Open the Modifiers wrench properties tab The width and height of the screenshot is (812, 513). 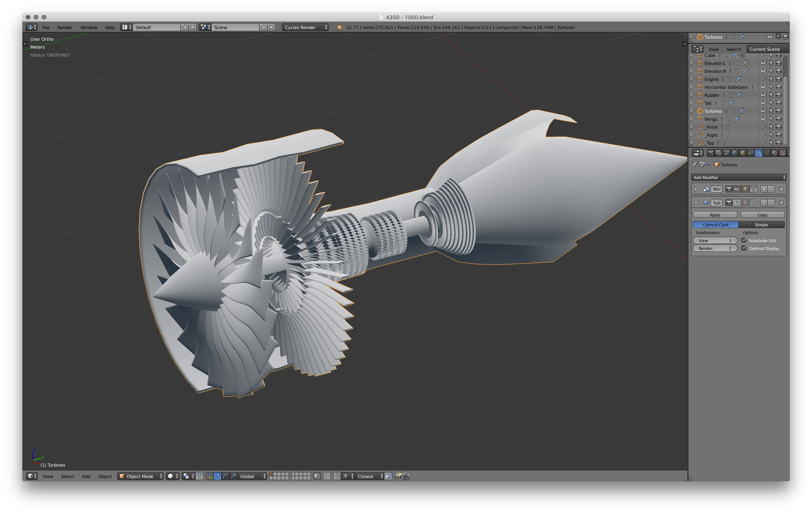(x=759, y=153)
